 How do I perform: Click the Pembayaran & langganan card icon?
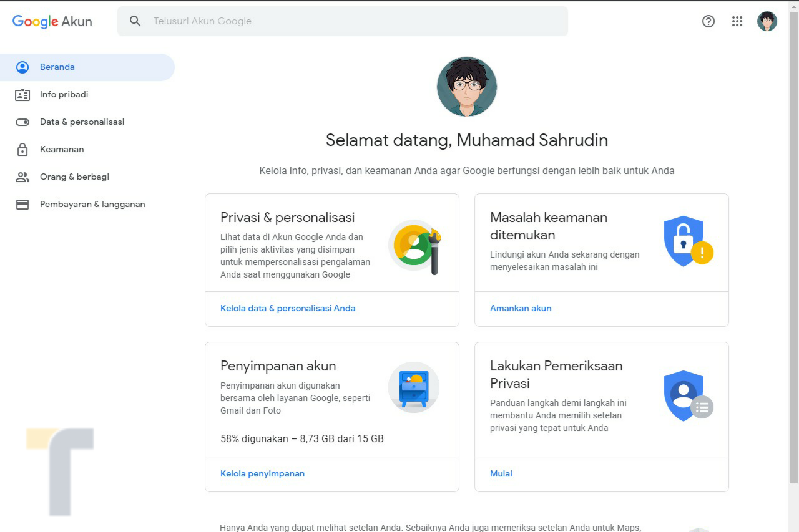tap(22, 205)
